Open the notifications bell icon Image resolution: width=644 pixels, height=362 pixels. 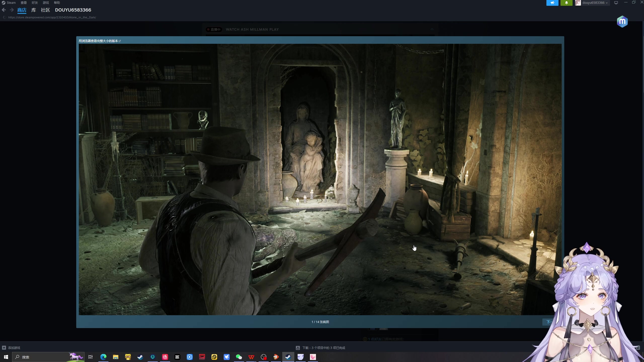[566, 3]
